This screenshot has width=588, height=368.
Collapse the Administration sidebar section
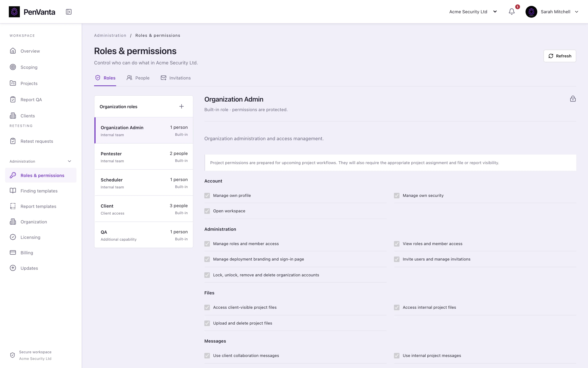pyautogui.click(x=41, y=161)
